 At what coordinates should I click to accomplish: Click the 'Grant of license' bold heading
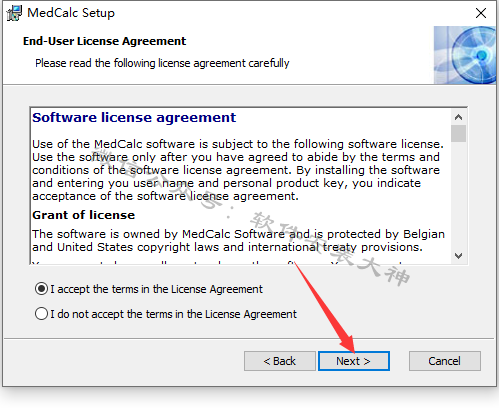(x=83, y=215)
